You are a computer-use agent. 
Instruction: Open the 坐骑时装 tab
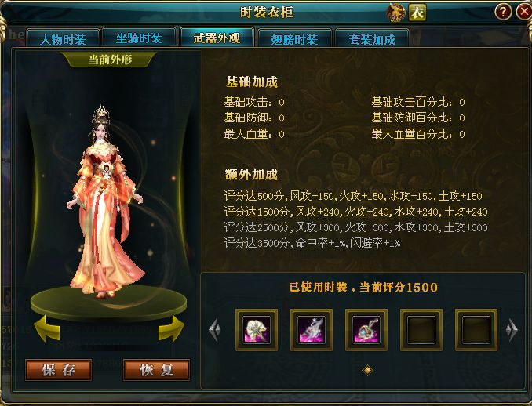point(139,38)
